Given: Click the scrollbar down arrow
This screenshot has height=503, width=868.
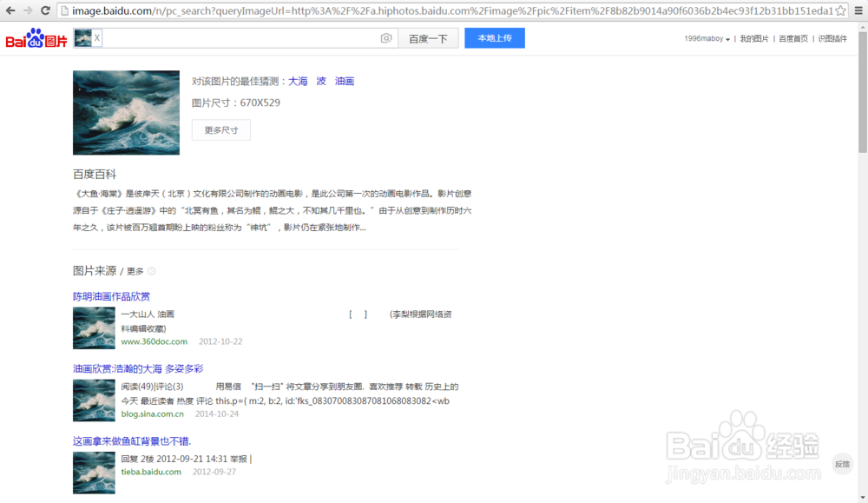Looking at the screenshot, I should [x=863, y=498].
